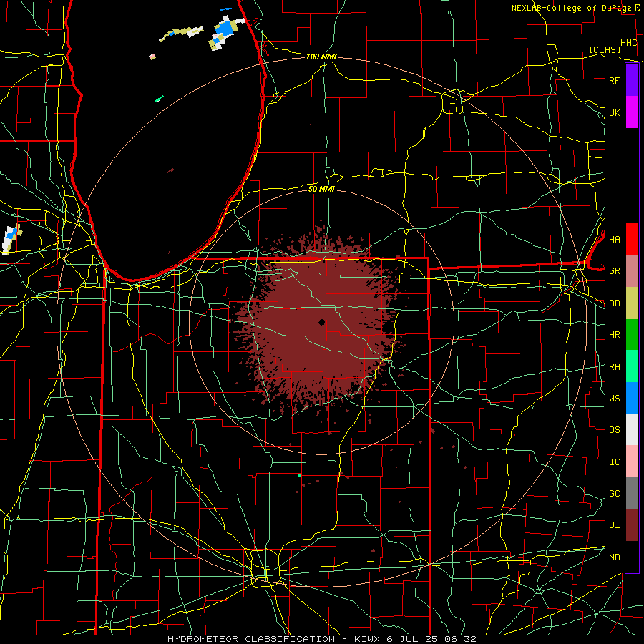Pick the dark green HR legend swatch
This screenshot has width=644, height=644.
point(632,335)
